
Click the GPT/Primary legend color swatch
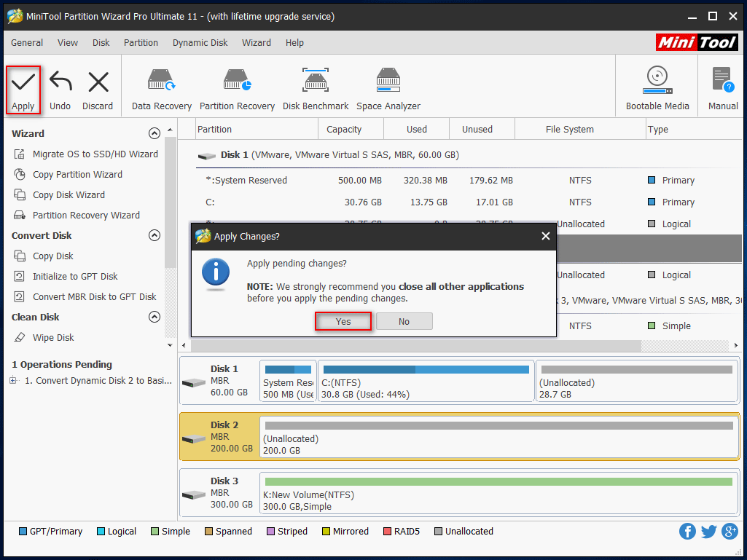[x=23, y=532]
